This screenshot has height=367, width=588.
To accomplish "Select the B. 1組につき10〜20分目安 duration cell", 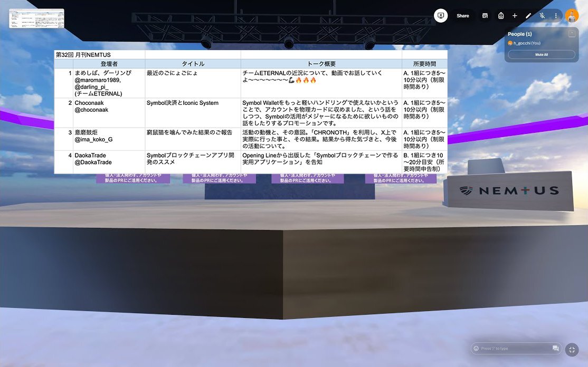I will pyautogui.click(x=424, y=162).
